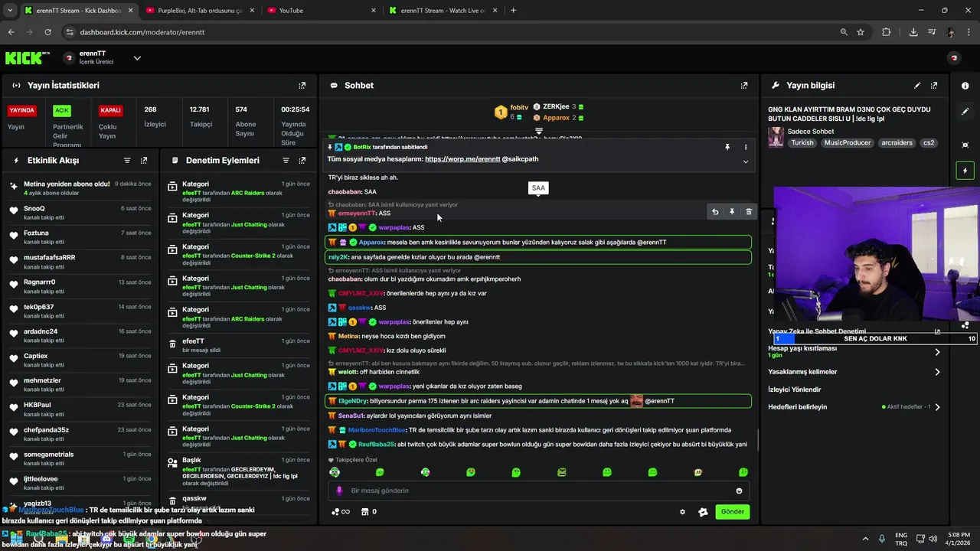
Task: Open the chat identity badge icon beside Gönder
Action: (x=703, y=512)
